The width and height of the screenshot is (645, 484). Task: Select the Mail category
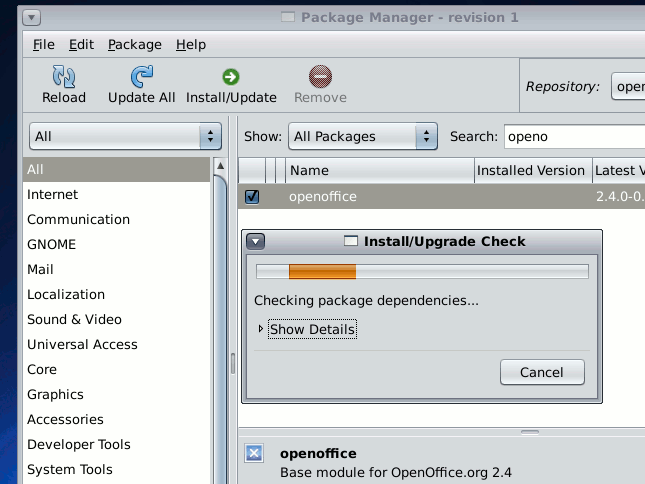[116, 269]
